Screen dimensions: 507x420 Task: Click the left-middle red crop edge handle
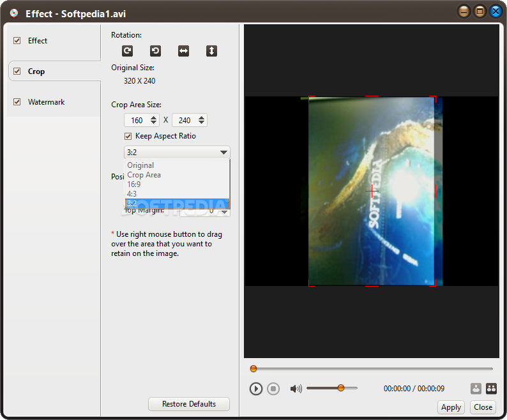[x=309, y=191]
